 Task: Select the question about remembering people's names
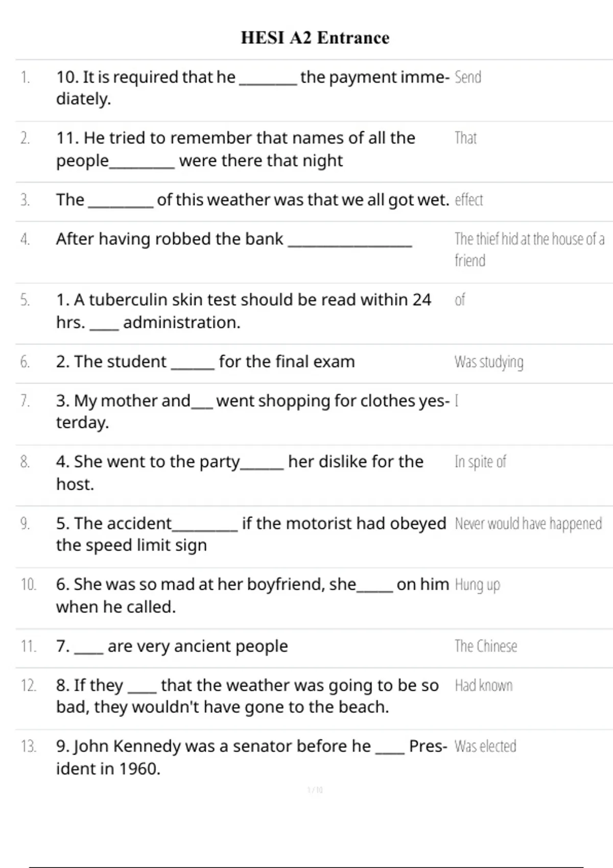(235, 149)
